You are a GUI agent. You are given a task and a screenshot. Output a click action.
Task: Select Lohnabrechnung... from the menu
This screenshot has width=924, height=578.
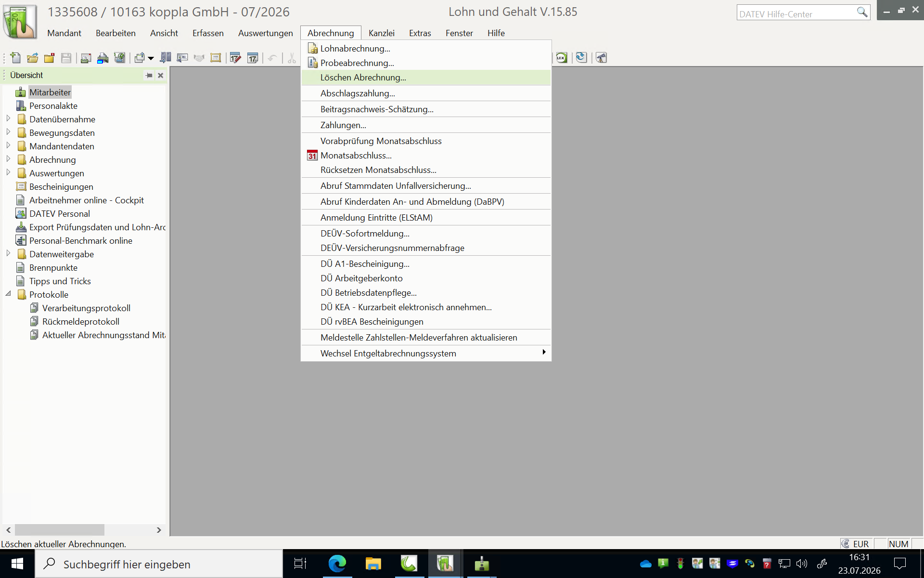(x=426, y=49)
